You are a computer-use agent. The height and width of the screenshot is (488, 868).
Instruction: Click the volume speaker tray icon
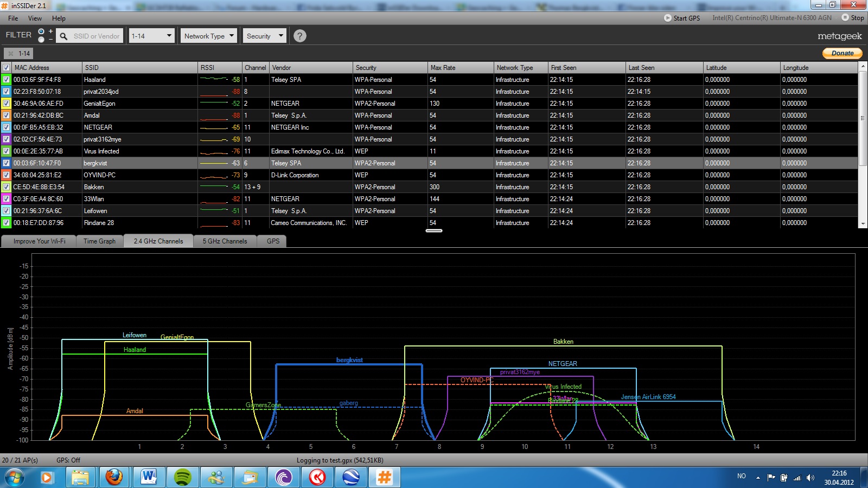coord(810,478)
